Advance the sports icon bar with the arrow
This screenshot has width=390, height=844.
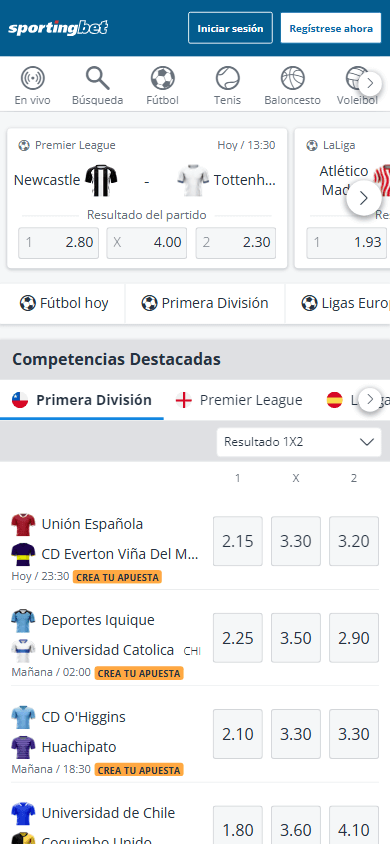click(370, 83)
